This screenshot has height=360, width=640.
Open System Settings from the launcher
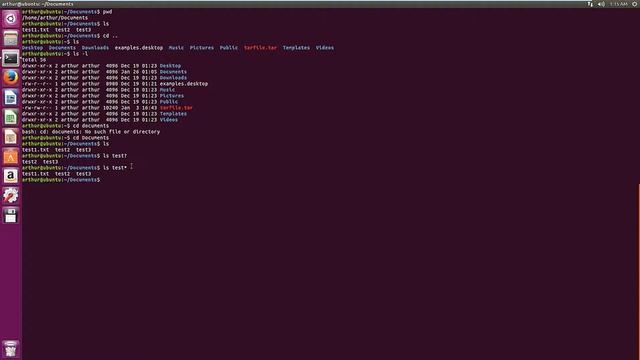[11, 196]
